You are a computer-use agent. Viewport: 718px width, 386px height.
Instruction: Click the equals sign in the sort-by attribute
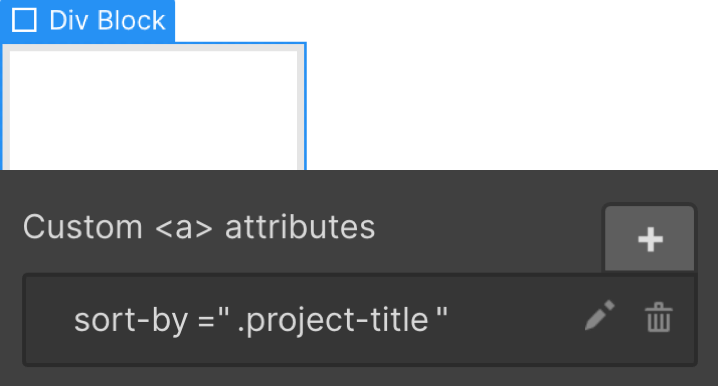point(207,321)
